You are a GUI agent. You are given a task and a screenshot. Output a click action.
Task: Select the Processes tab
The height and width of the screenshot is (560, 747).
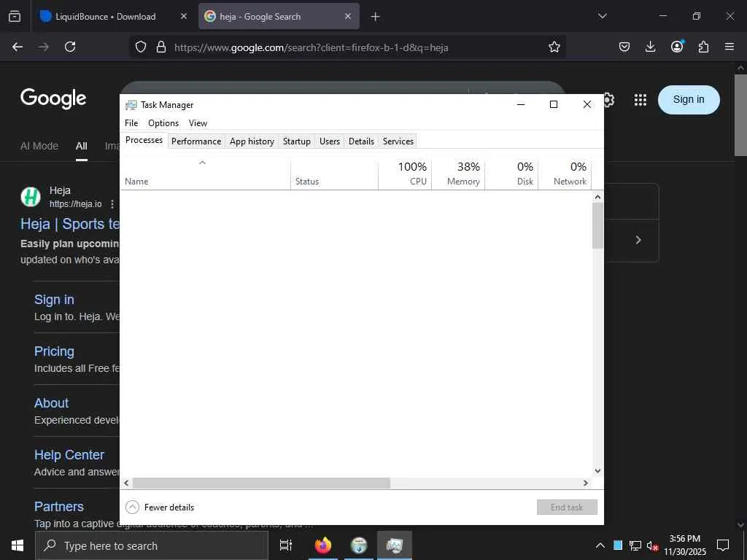[144, 140]
